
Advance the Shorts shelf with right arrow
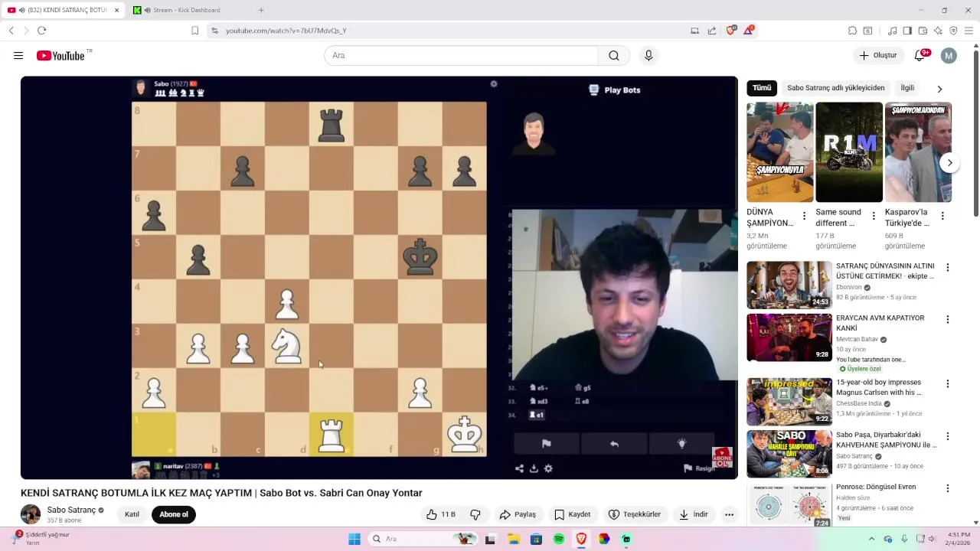pyautogui.click(x=949, y=162)
